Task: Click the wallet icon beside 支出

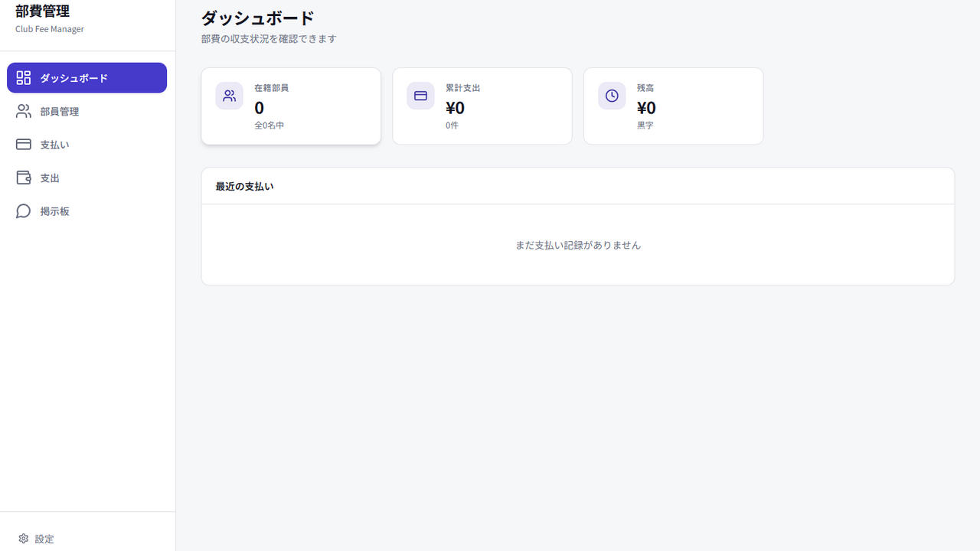Action: pos(24,178)
